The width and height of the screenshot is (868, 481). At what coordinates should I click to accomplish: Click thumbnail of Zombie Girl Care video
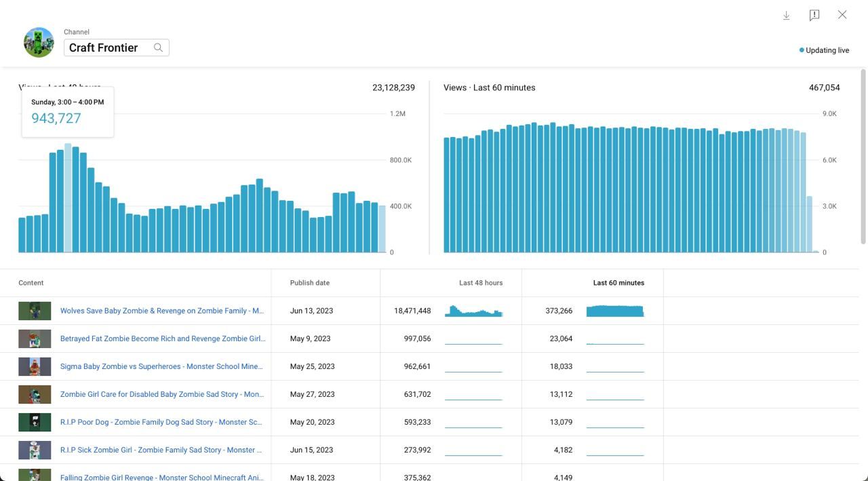(35, 394)
